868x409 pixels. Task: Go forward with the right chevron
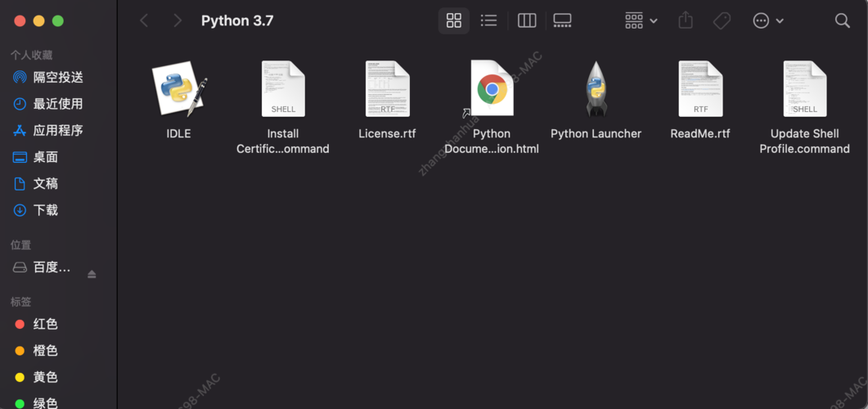click(x=178, y=21)
